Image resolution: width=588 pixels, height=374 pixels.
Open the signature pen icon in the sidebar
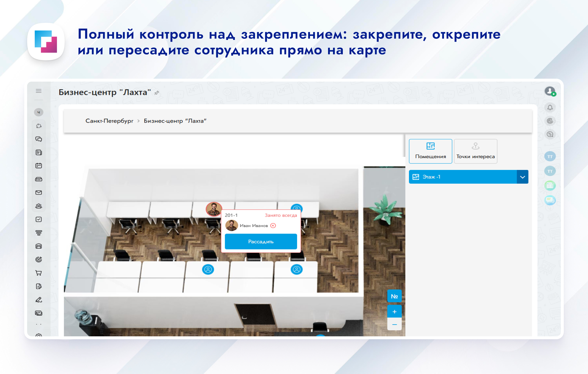point(39,300)
